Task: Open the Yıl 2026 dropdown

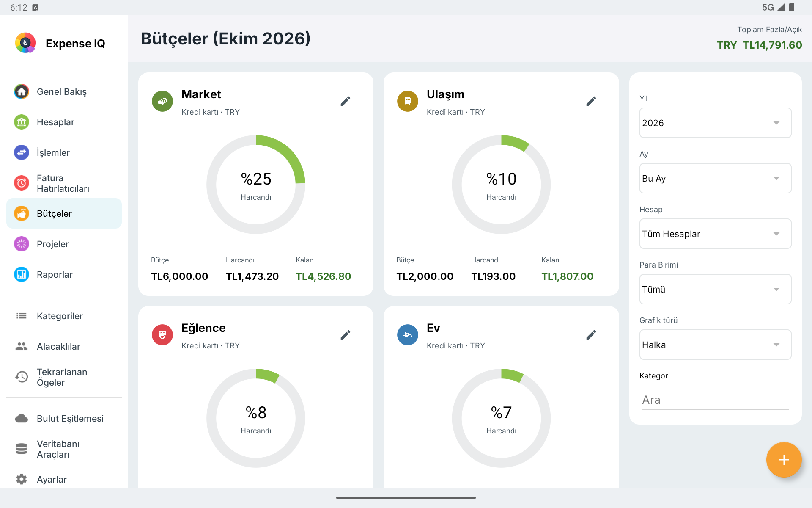Action: coord(715,123)
